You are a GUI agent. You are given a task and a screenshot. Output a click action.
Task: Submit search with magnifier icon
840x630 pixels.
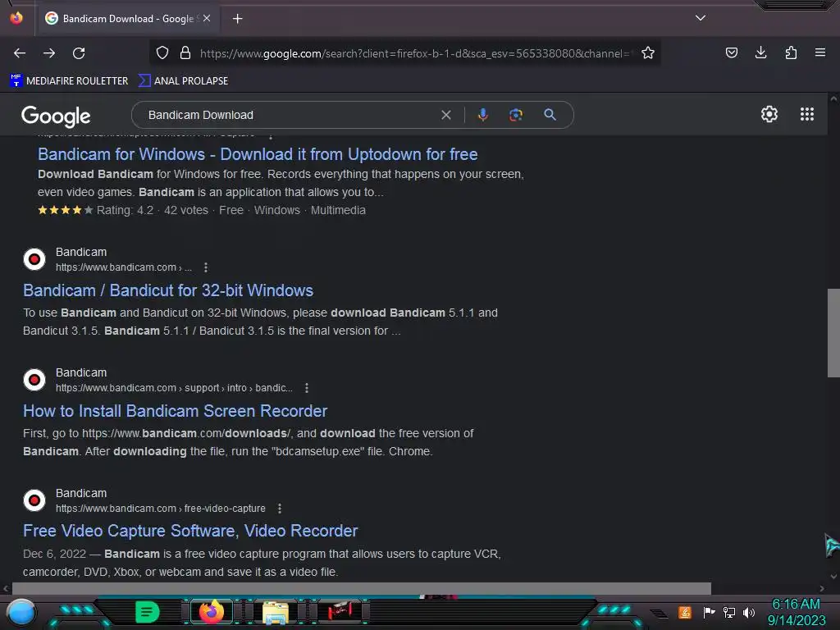point(550,115)
